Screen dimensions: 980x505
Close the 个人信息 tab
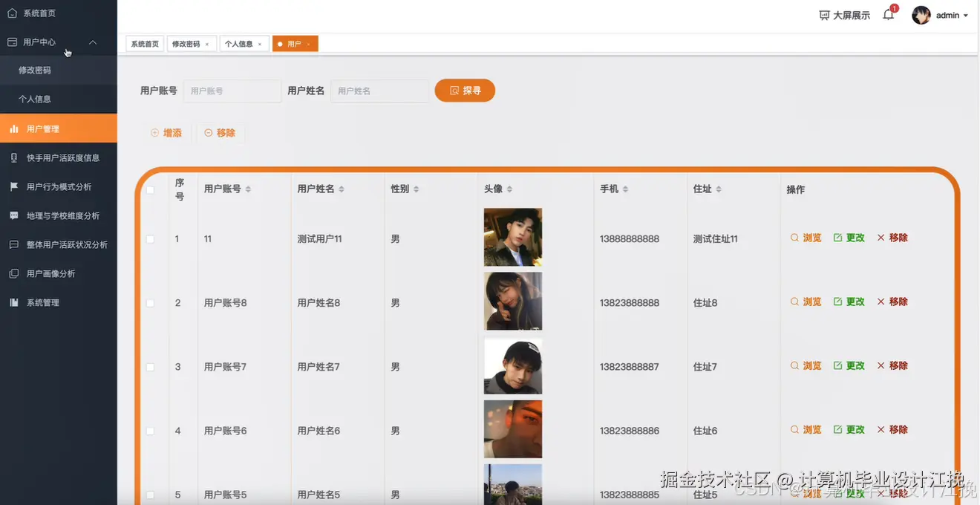pyautogui.click(x=260, y=45)
